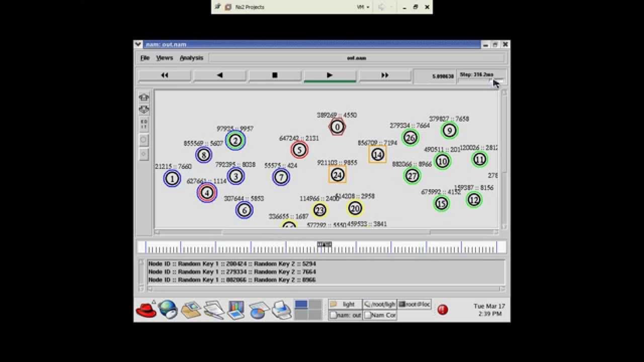Select square node 14
Viewport: 644px width, 362px height.
[x=377, y=154]
